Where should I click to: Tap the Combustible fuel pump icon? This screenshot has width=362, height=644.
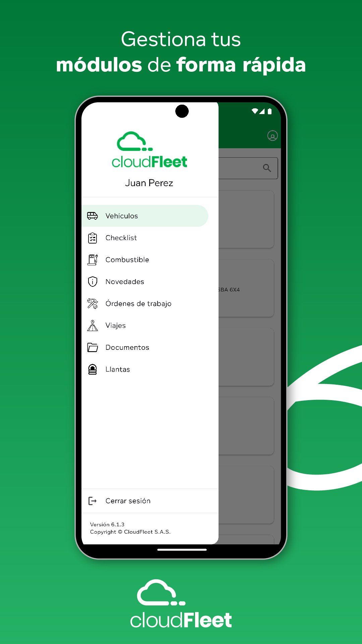[92, 260]
